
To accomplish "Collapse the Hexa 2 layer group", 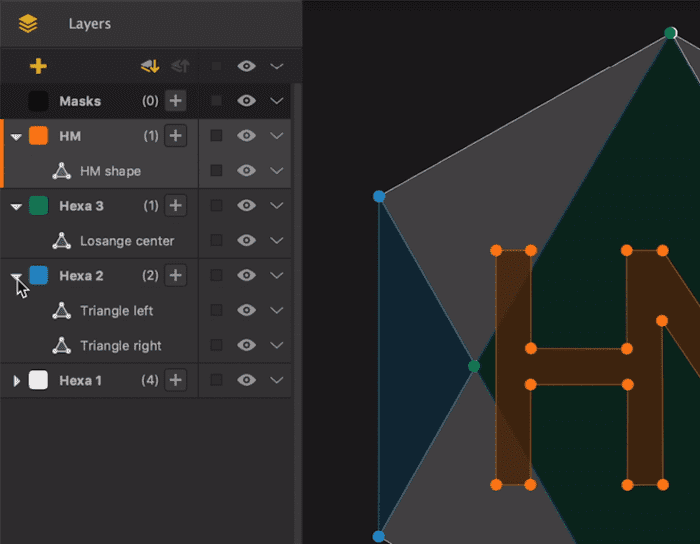I will click(x=17, y=277).
